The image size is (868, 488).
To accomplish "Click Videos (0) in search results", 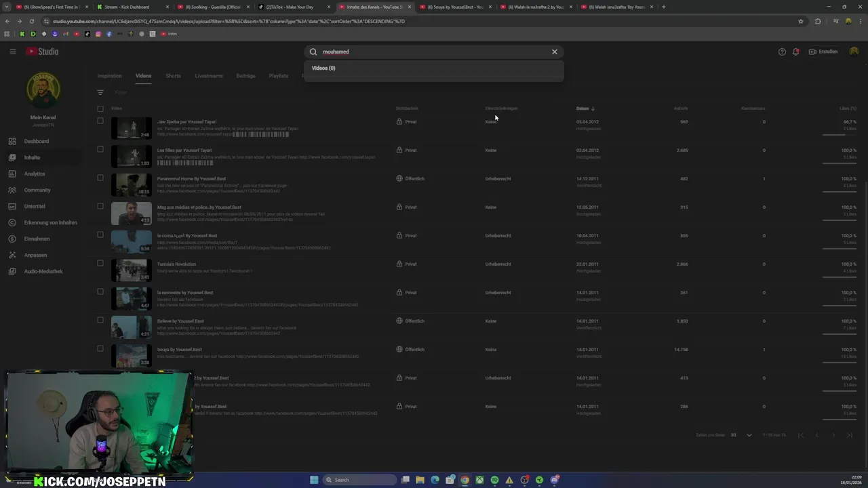I will 323,68.
